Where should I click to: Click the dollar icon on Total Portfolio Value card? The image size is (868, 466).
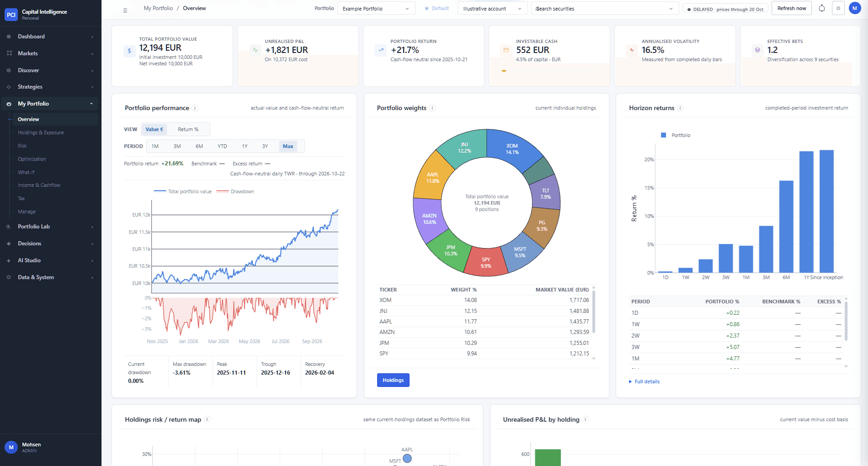click(x=129, y=51)
